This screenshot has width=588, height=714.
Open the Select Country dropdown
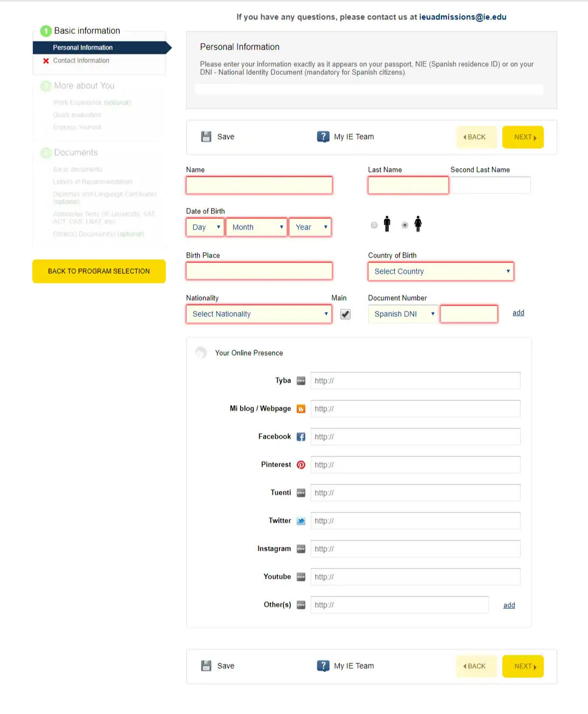coord(440,272)
